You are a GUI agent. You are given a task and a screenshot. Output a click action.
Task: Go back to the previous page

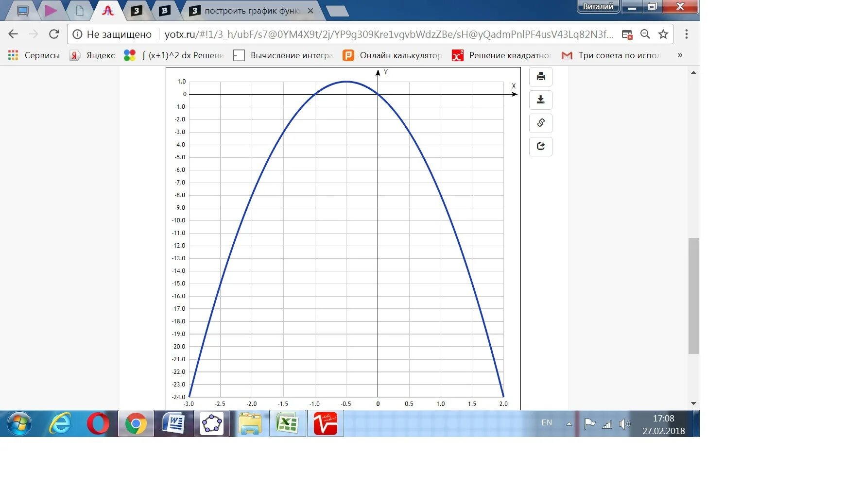pyautogui.click(x=13, y=34)
